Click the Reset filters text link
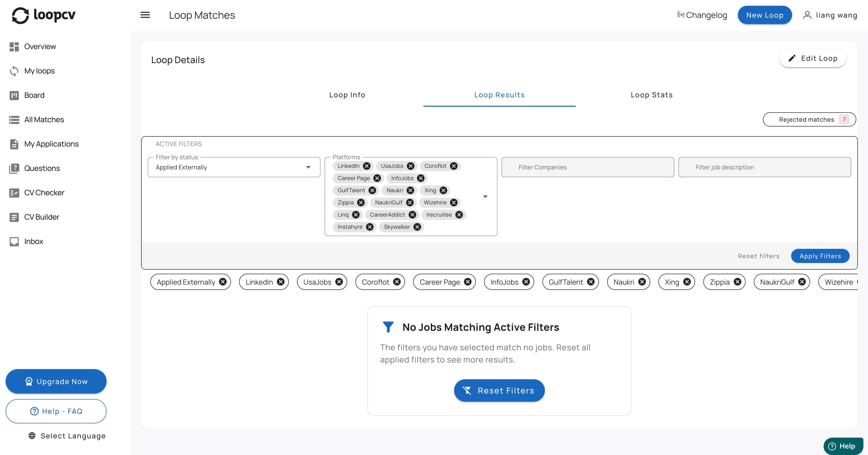 [759, 256]
